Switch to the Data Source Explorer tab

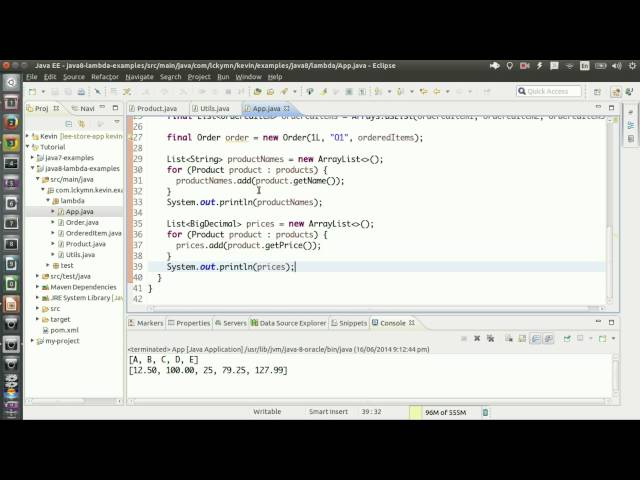pos(289,323)
